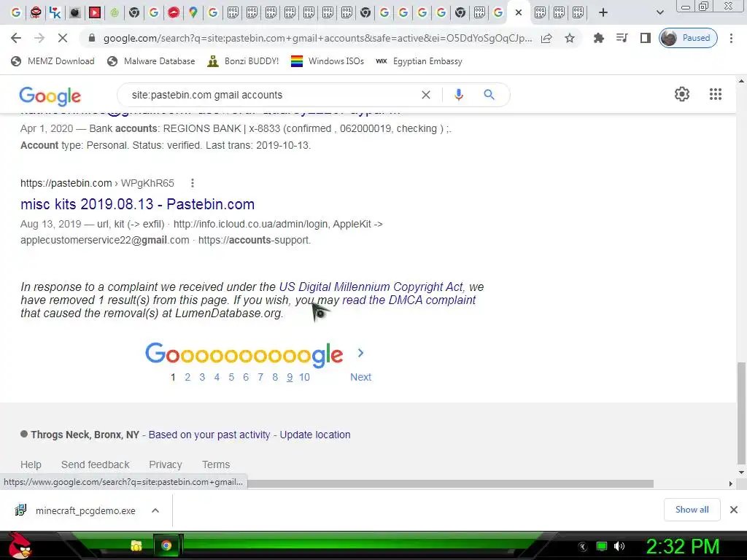
Task: Toggle the browser side panel
Action: tap(645, 38)
